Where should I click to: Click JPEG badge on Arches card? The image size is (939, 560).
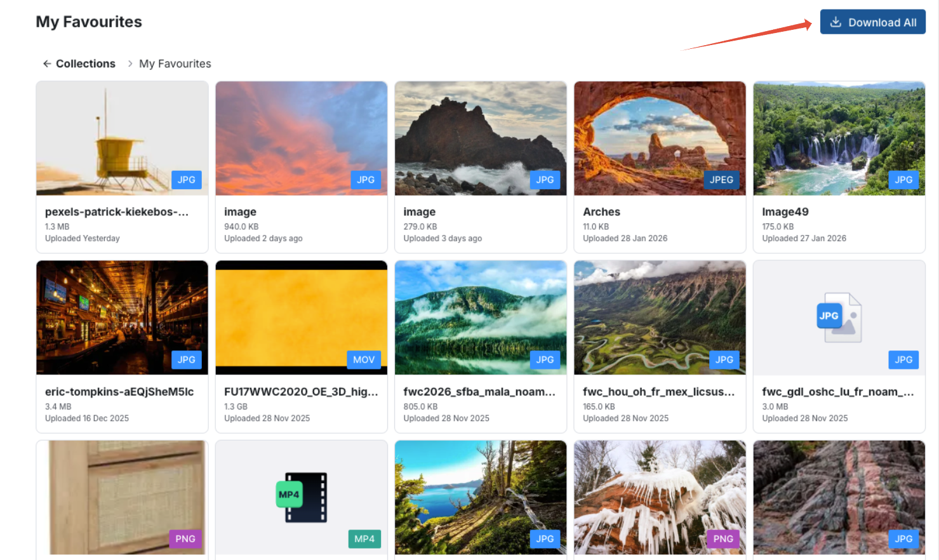pyautogui.click(x=721, y=180)
